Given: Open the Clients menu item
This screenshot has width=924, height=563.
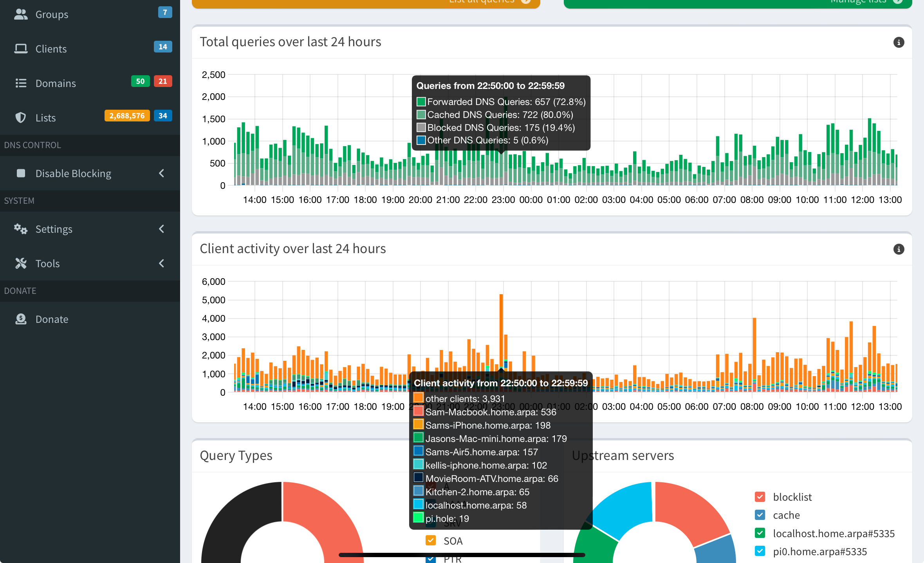Looking at the screenshot, I should pyautogui.click(x=90, y=49).
